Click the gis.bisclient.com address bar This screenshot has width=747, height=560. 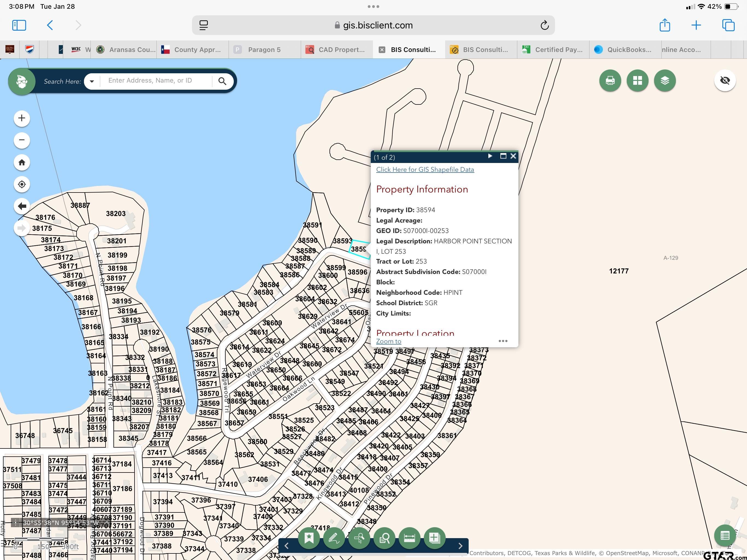pyautogui.click(x=373, y=25)
